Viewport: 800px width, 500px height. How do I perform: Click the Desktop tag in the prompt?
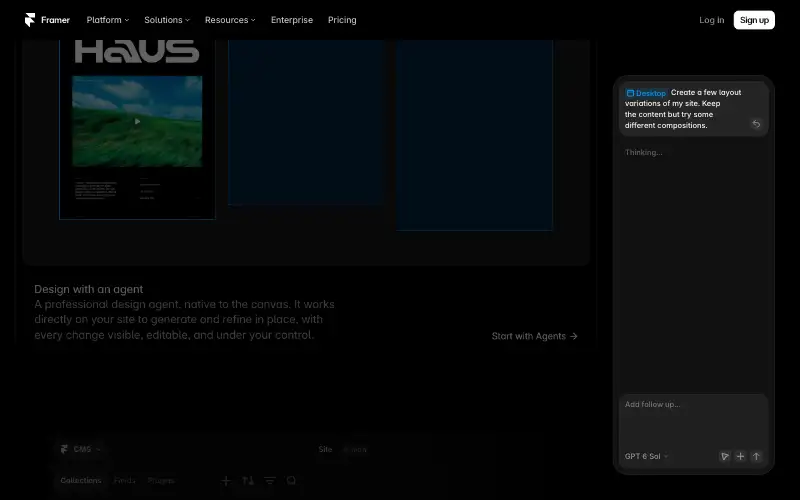[x=645, y=93]
